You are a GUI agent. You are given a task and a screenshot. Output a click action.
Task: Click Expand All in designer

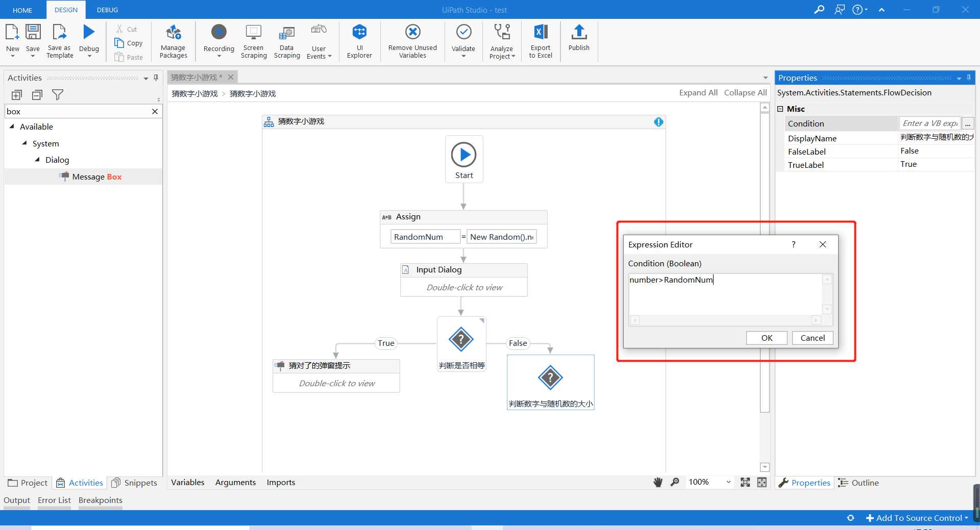[x=698, y=92]
